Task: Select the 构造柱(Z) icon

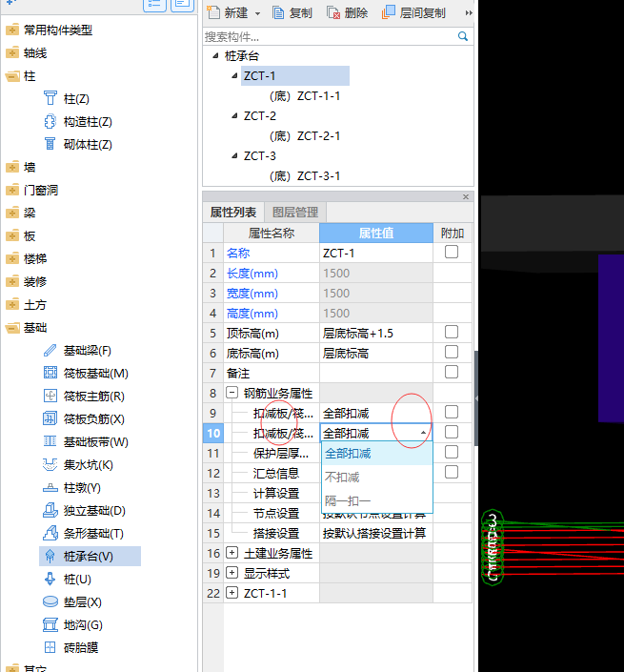Action: point(50,122)
